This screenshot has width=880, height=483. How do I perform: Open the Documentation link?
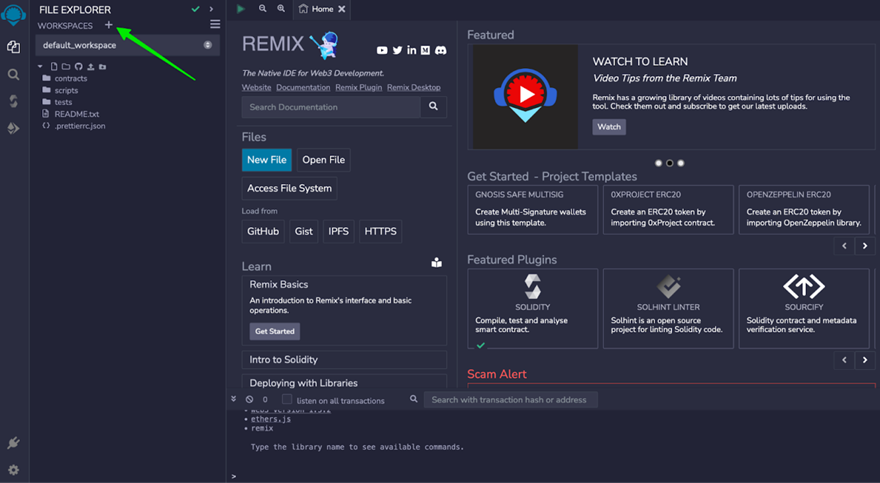pyautogui.click(x=303, y=88)
